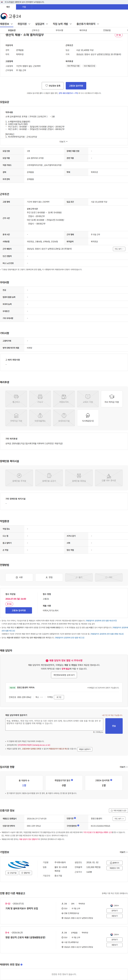Expand job description with 더보기

click(x=64, y=142)
